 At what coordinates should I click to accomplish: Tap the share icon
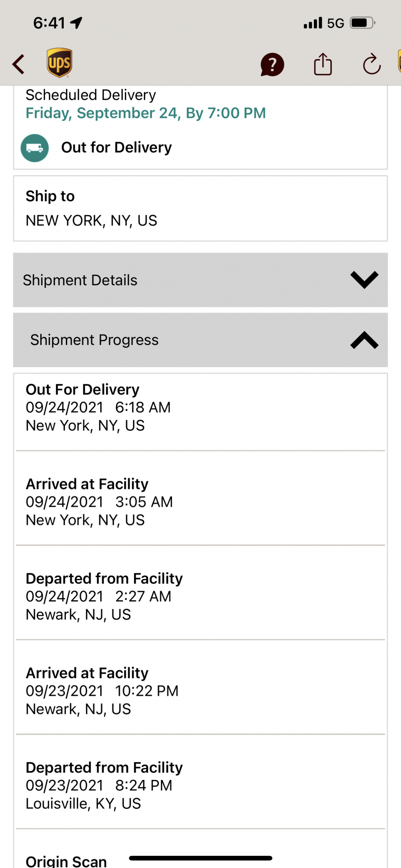323,65
